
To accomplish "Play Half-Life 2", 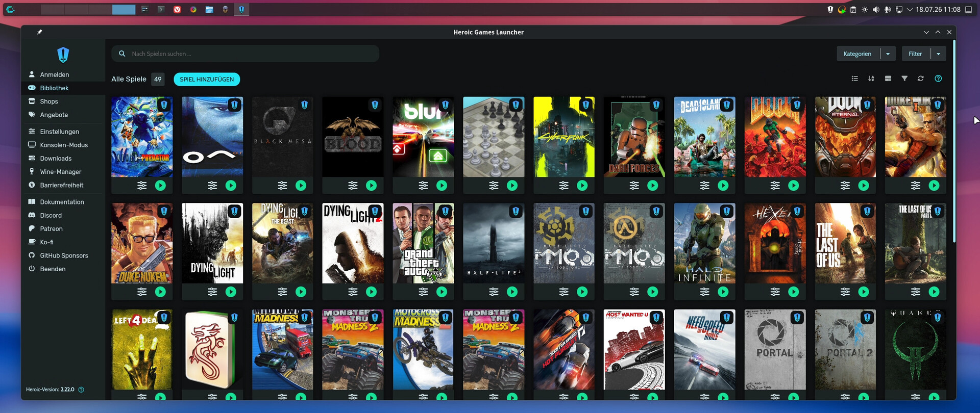I will tap(512, 292).
